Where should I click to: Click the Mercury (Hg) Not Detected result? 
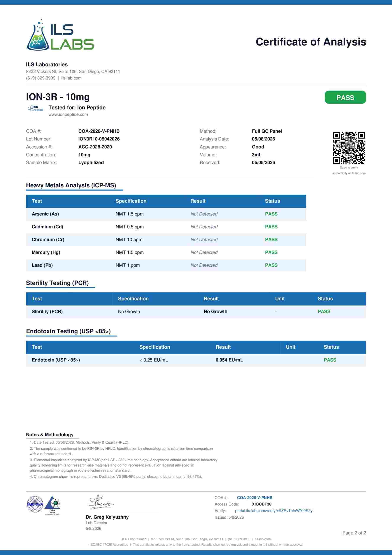pos(204,252)
